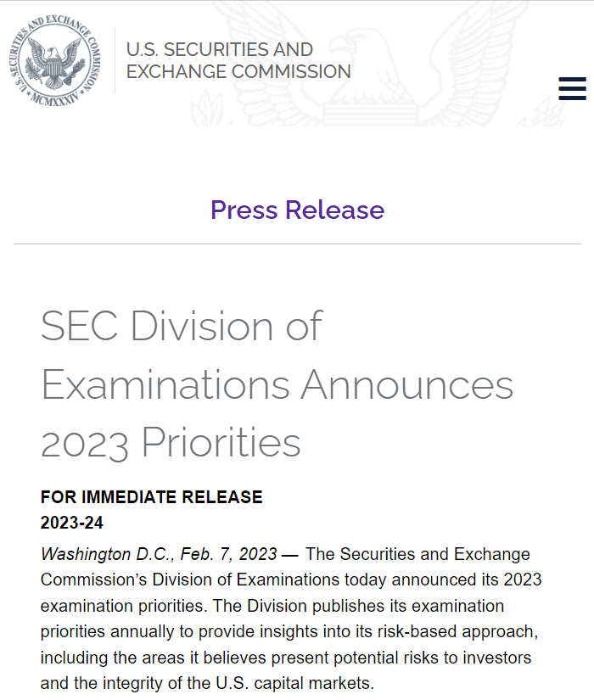Click release number 2023-24
Screen dimensions: 594x700
[x=72, y=523]
